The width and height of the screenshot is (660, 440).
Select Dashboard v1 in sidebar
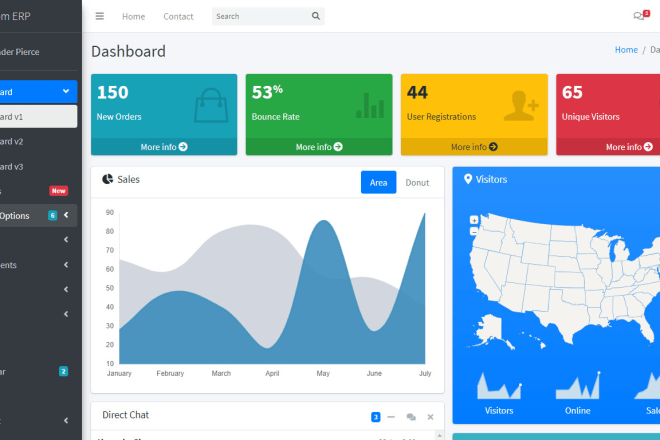point(38,117)
